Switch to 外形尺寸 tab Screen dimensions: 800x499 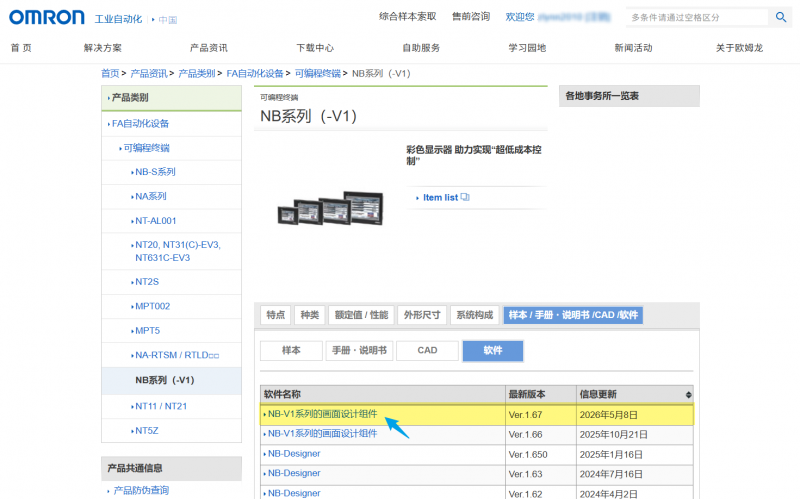(422, 315)
